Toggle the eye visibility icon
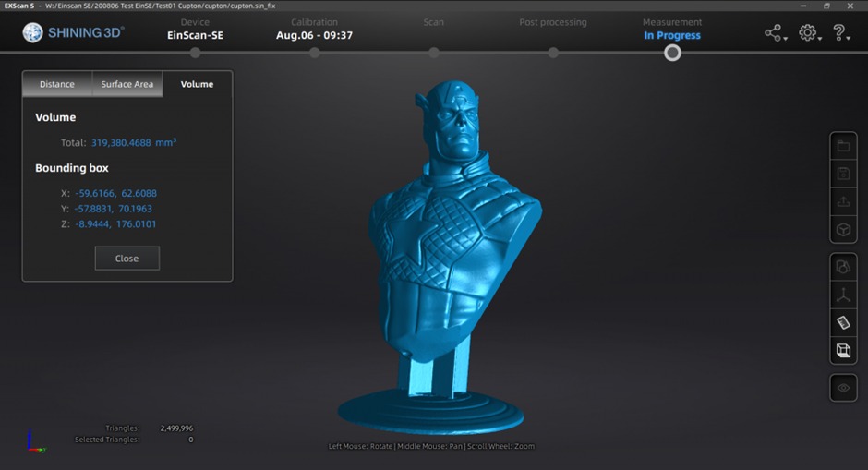The image size is (868, 470). tap(843, 389)
